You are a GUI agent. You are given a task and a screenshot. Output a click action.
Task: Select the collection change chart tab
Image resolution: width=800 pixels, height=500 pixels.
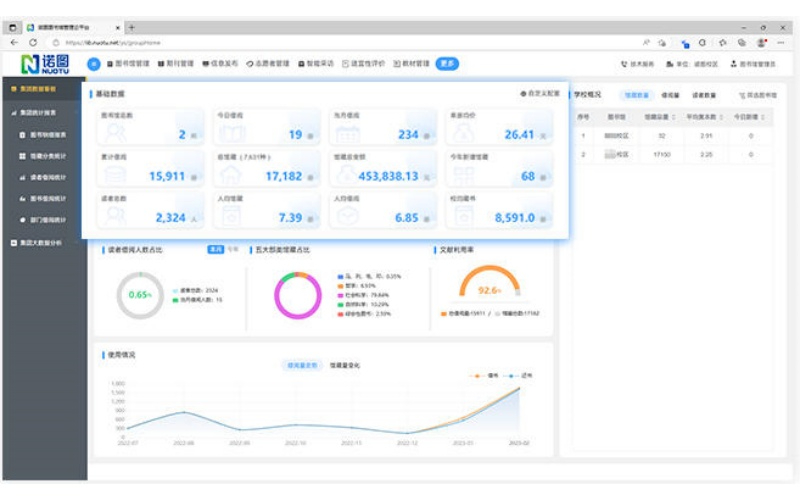pos(344,365)
